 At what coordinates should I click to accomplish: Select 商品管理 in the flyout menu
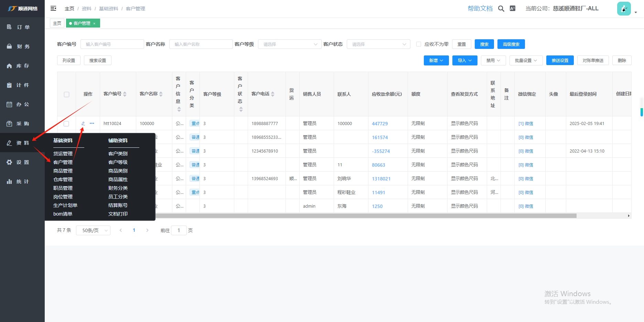click(x=63, y=171)
